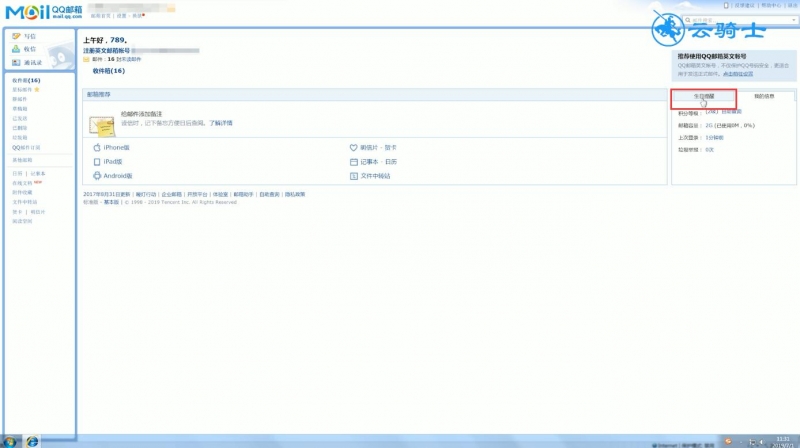Click the magnifier icon in mail search box
This screenshot has height=448, width=800.
(688, 20)
